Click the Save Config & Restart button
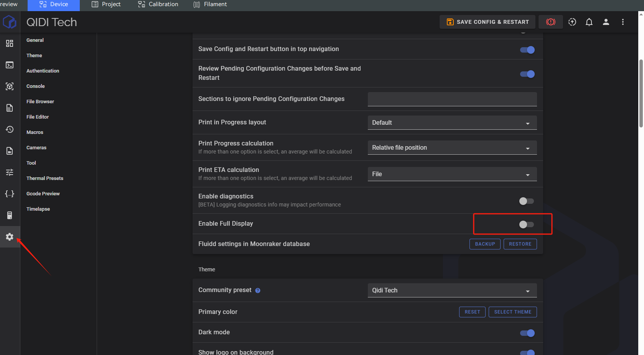The height and width of the screenshot is (355, 644). tap(487, 22)
